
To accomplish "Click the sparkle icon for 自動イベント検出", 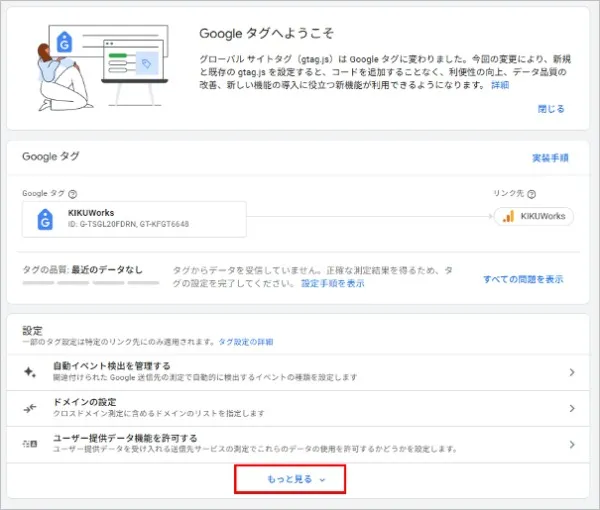I will click(x=29, y=372).
